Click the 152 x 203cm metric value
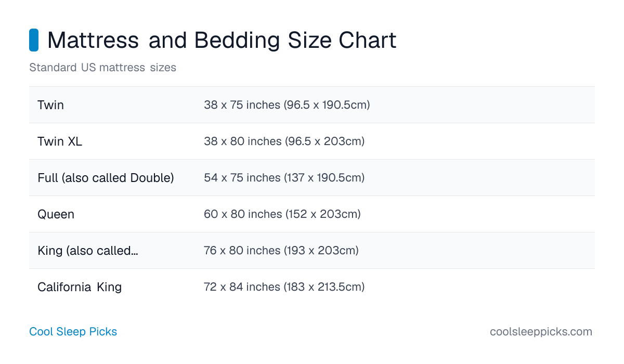624x364 pixels. (323, 214)
